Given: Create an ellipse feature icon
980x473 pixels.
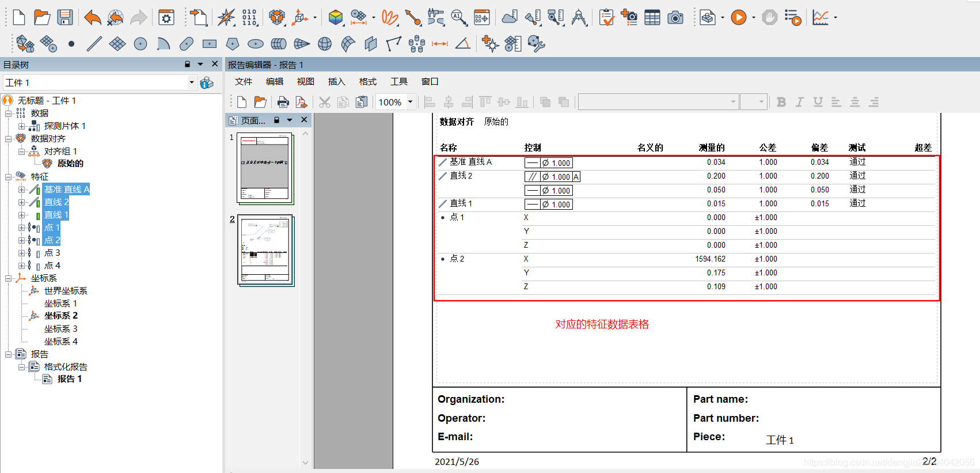Looking at the screenshot, I should [x=256, y=44].
